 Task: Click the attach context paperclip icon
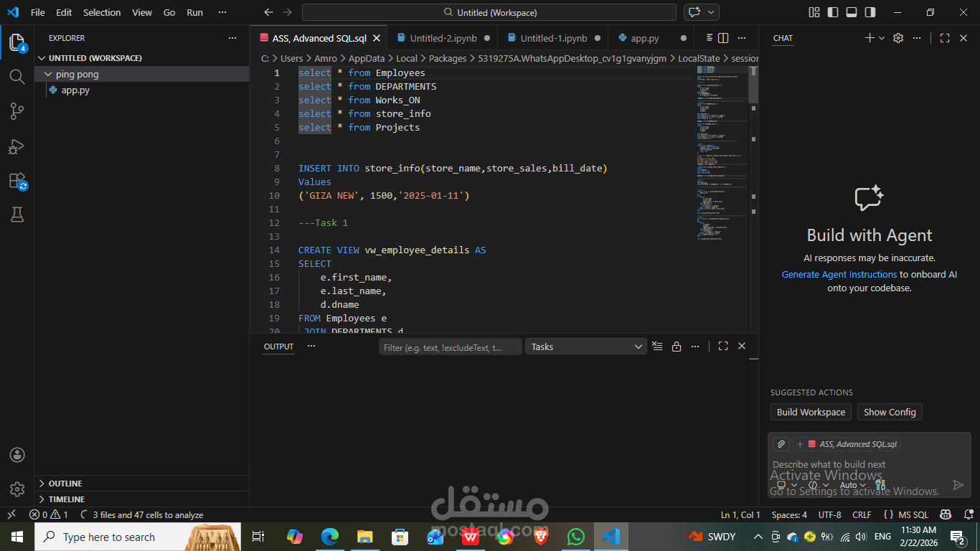point(781,444)
